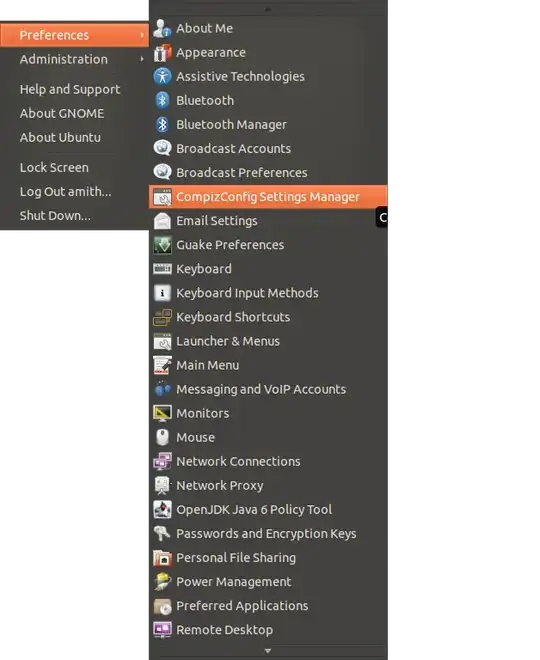The width and height of the screenshot is (540, 660).
Task: Open the Preferences menu item
Action: pos(74,35)
